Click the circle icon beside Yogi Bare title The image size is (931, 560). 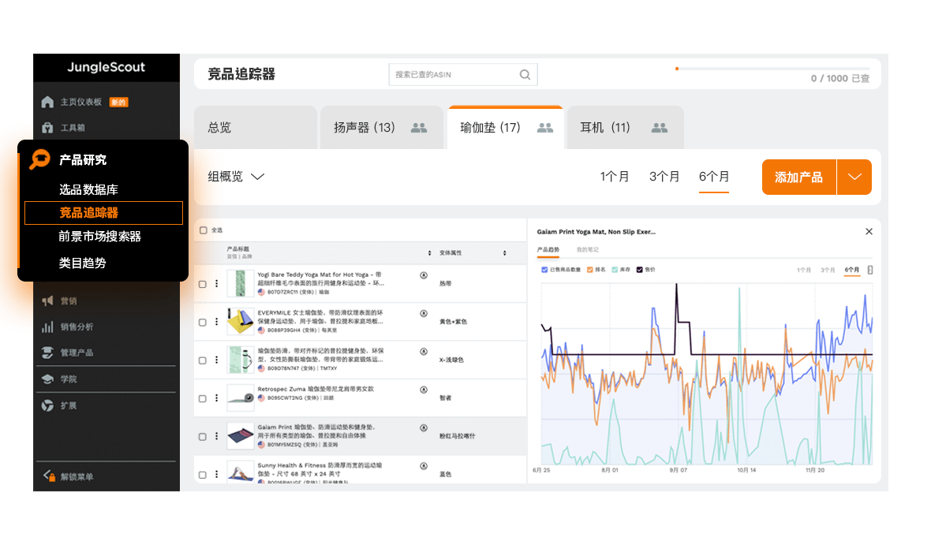point(424,275)
